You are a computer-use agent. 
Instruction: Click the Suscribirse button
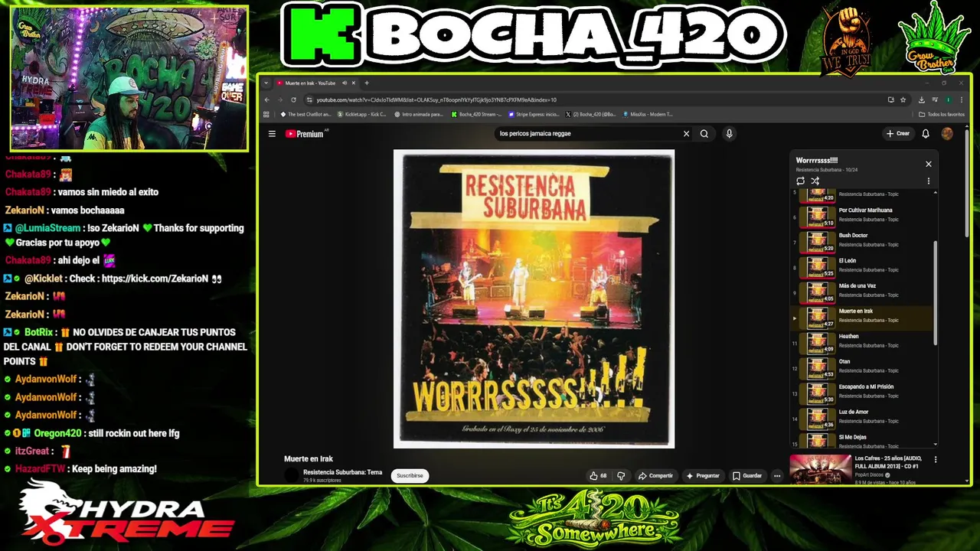click(410, 476)
